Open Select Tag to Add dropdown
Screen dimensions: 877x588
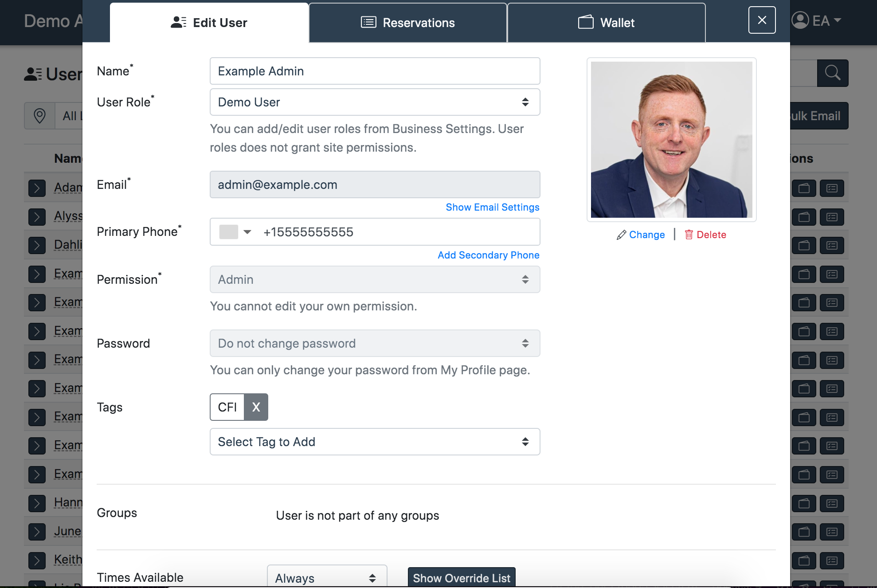tap(375, 442)
